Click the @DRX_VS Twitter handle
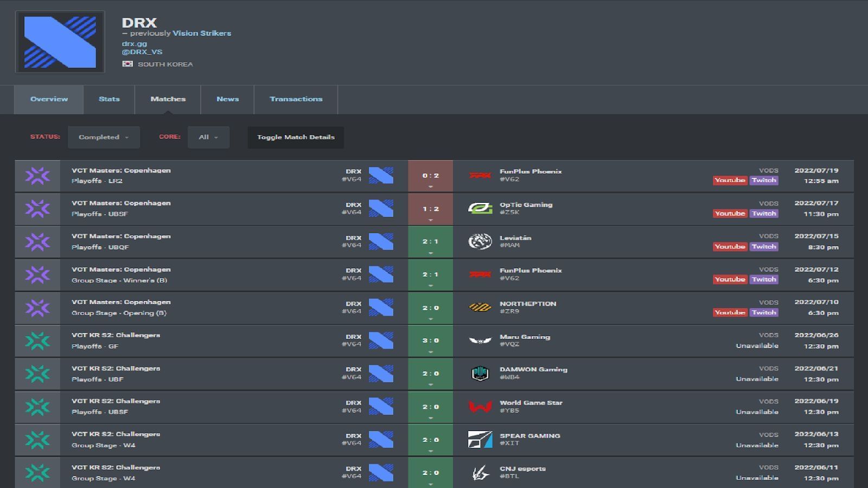The image size is (868, 488). [142, 52]
